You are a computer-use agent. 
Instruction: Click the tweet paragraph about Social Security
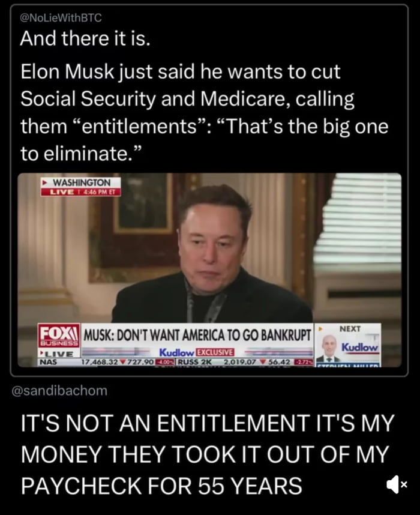point(204,113)
